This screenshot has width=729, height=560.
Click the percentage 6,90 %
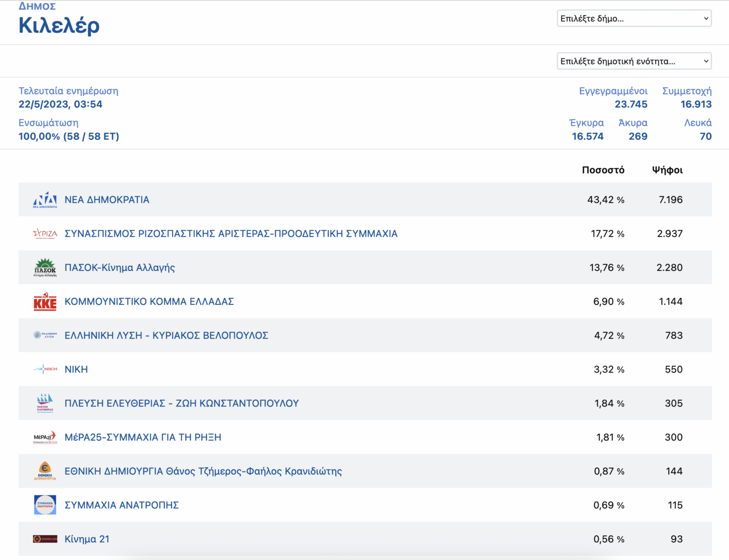point(608,302)
